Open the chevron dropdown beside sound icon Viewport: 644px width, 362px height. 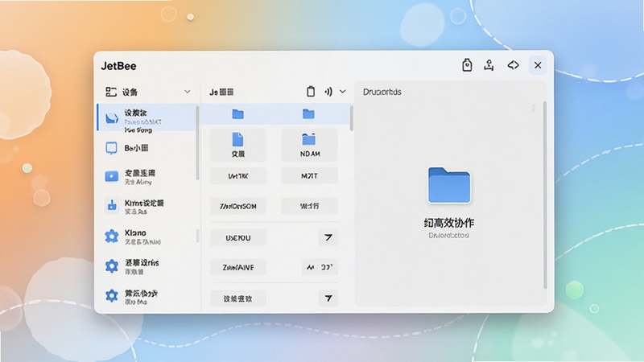343,92
